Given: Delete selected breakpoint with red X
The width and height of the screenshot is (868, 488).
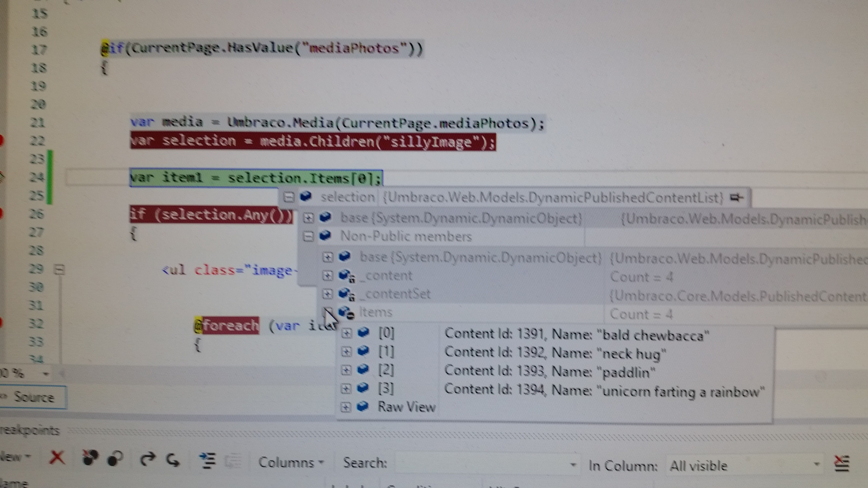Looking at the screenshot, I should coord(57,457).
